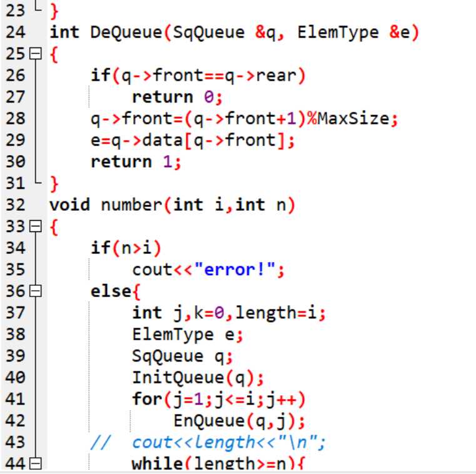
Task: Click the 'while(length>=n){' line
Action: (x=218, y=464)
